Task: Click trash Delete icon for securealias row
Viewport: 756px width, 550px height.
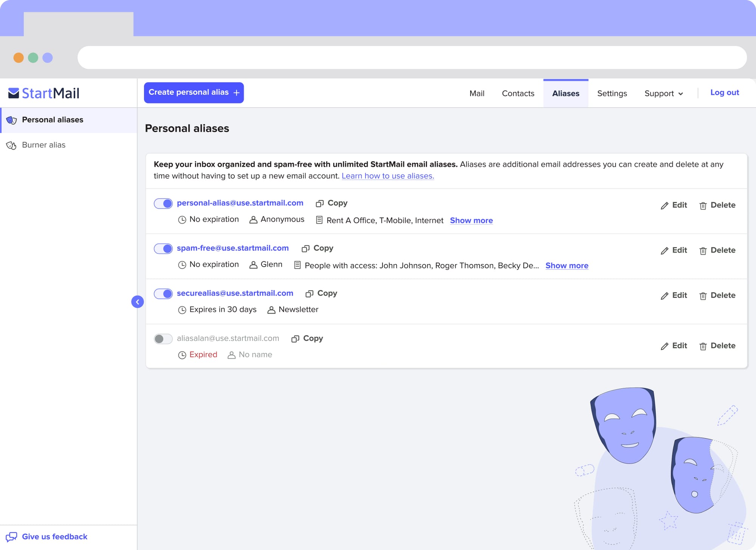Action: pos(703,296)
